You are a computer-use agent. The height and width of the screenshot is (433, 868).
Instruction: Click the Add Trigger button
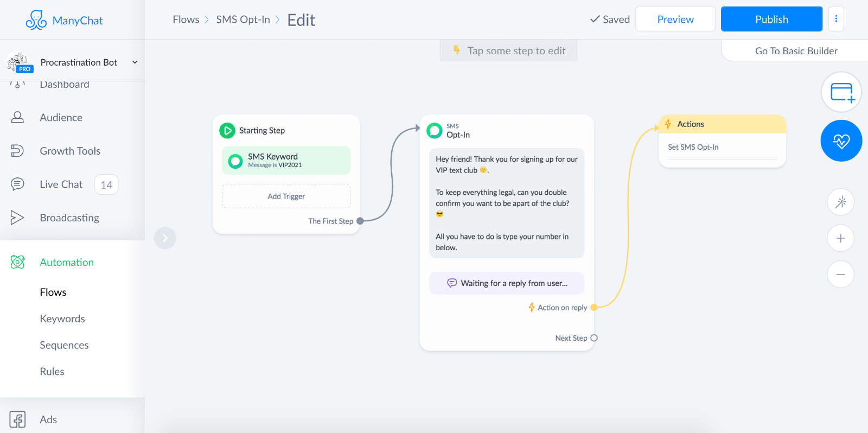point(286,196)
